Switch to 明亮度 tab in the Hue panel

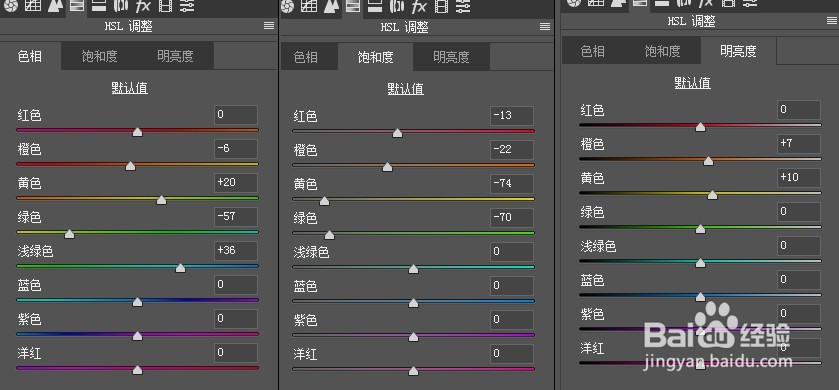[x=176, y=56]
